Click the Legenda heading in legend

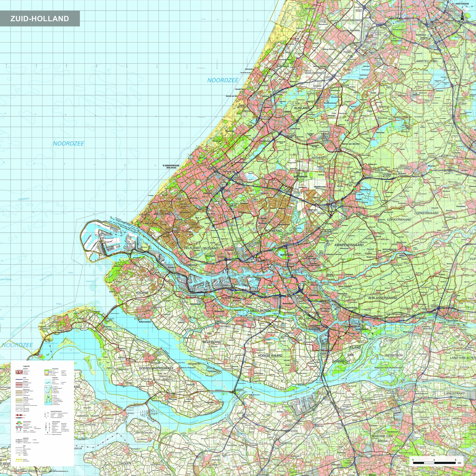[26, 366]
